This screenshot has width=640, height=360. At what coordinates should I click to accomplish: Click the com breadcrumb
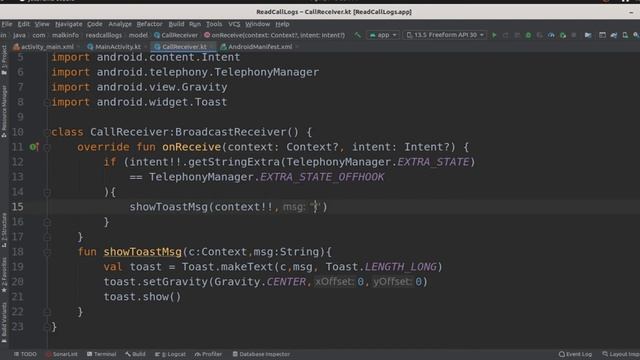pyautogui.click(x=39, y=35)
